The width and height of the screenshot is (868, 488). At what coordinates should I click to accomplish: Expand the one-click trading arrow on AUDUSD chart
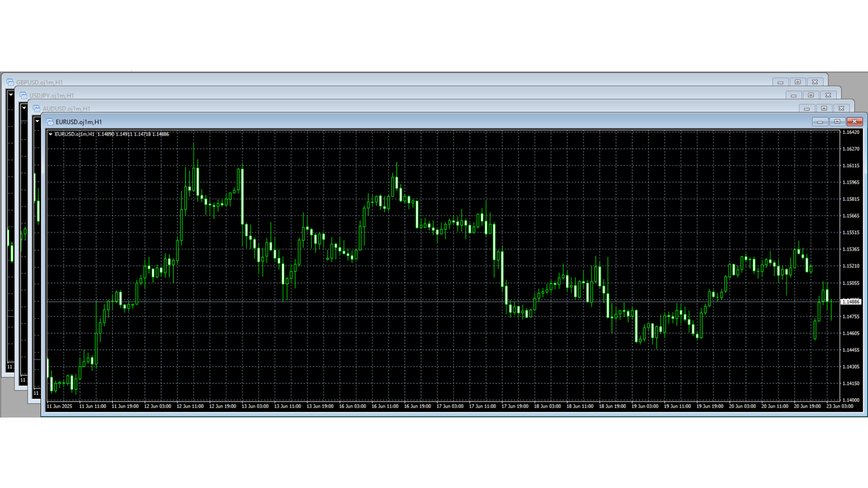(x=38, y=121)
